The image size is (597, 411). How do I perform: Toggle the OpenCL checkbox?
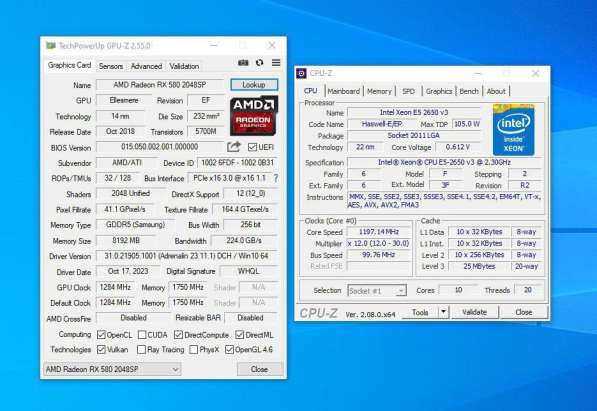click(101, 335)
